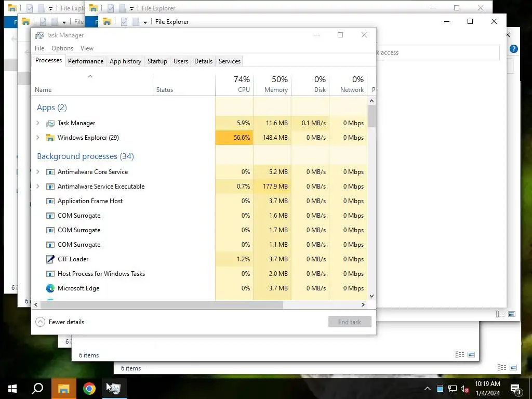The image size is (532, 399).
Task: Open the Options menu in Task Manager
Action: pos(62,48)
